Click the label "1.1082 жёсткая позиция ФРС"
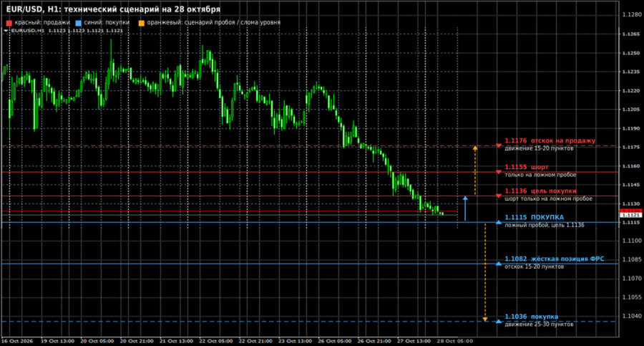This screenshot has height=346, width=644. (x=555, y=259)
